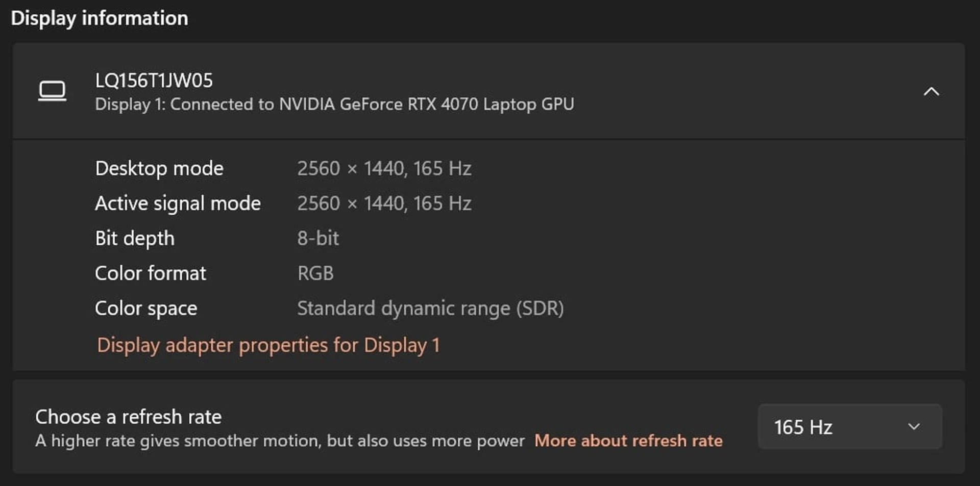Viewport: 980px width, 486px height.
Task: Select the Color format label
Action: [151, 273]
